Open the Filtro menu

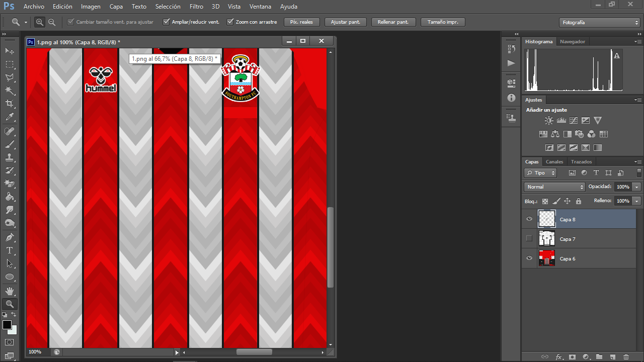click(x=197, y=7)
